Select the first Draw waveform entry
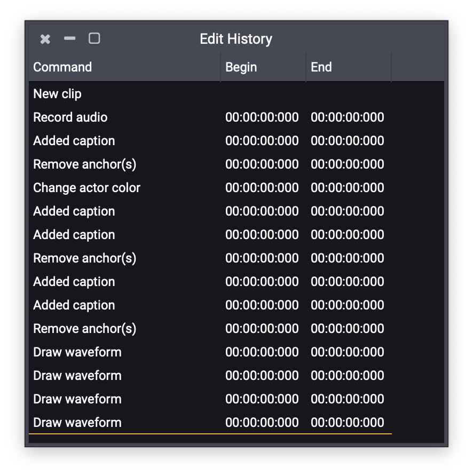 [77, 352]
